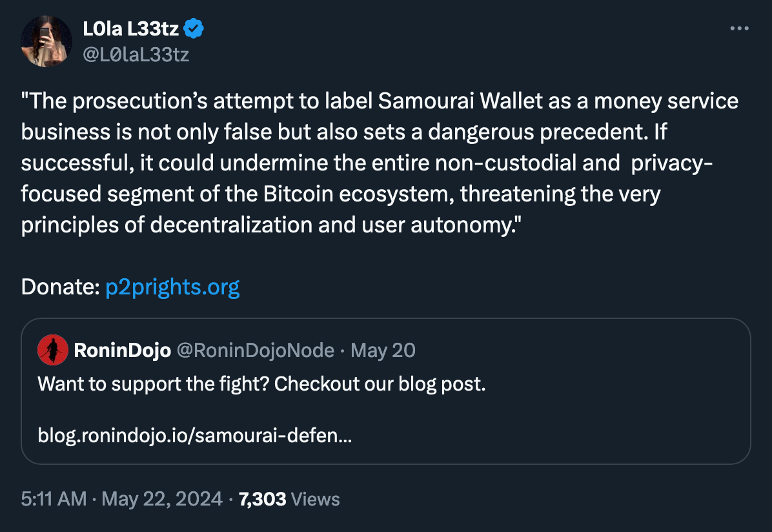Click the RoninDojo red samurai avatar

point(53,351)
